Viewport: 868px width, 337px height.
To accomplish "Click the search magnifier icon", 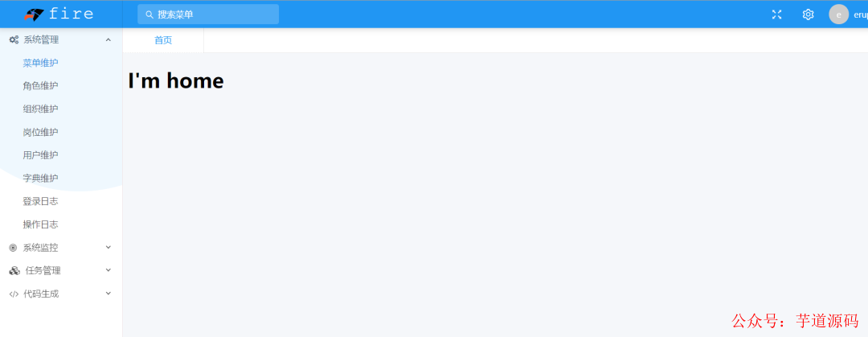I will point(149,14).
